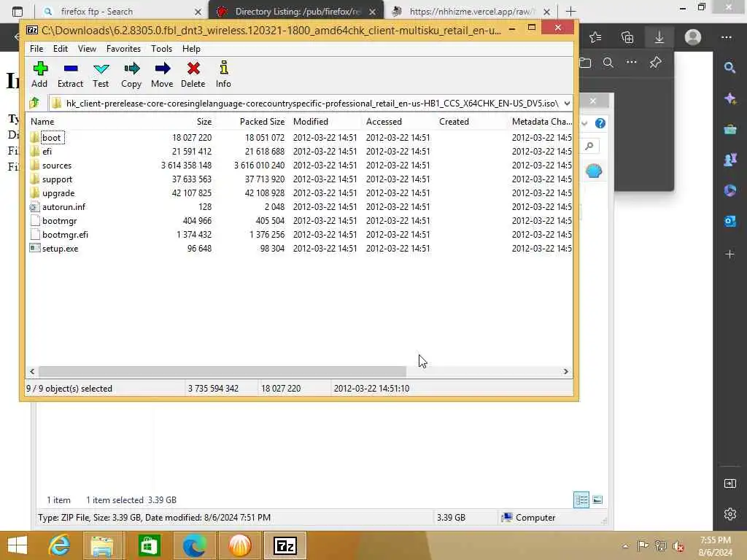
Task: Click the Delete toolbar button
Action: point(193,75)
